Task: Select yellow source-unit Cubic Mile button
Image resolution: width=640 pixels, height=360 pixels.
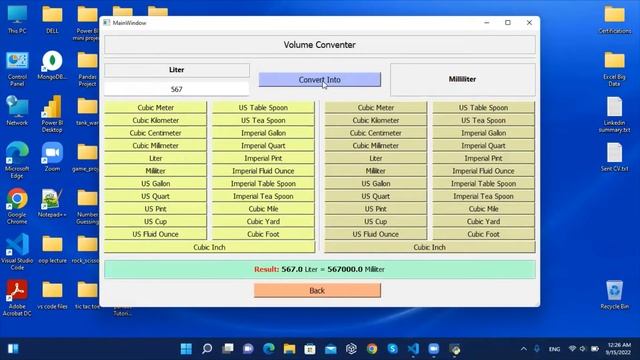Action: tap(263, 209)
